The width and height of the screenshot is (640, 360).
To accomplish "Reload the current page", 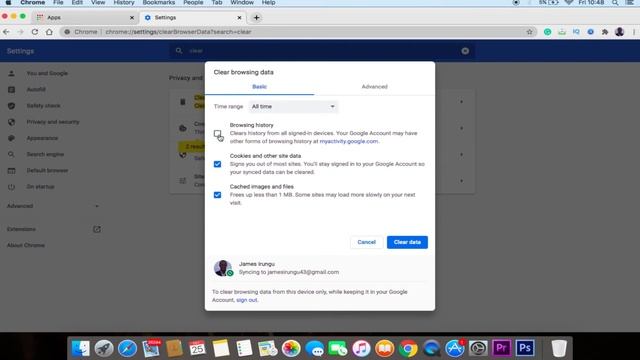I will point(35,32).
